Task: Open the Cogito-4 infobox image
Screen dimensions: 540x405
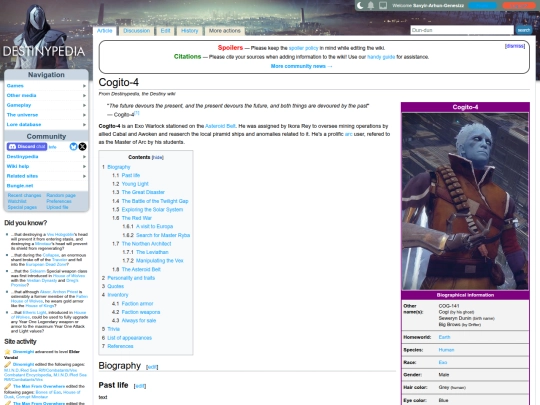Action: coord(465,201)
